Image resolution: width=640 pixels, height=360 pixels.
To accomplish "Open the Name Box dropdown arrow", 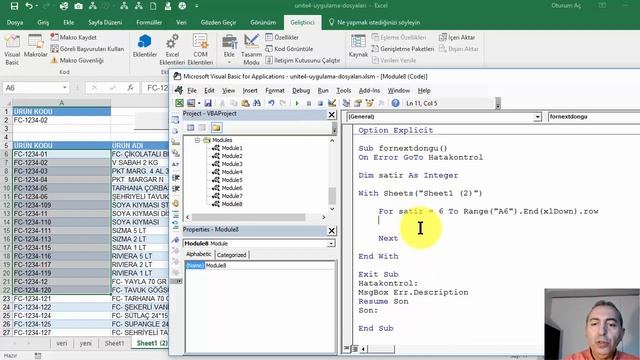I will coord(64,88).
